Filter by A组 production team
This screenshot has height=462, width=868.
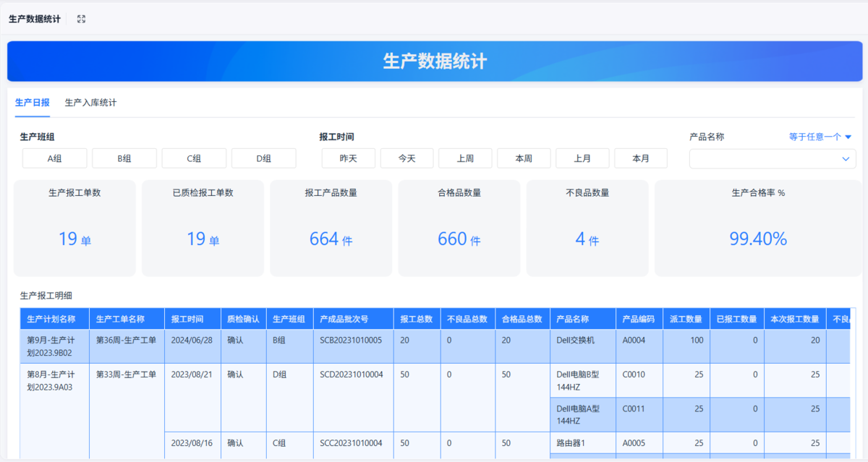pyautogui.click(x=55, y=158)
